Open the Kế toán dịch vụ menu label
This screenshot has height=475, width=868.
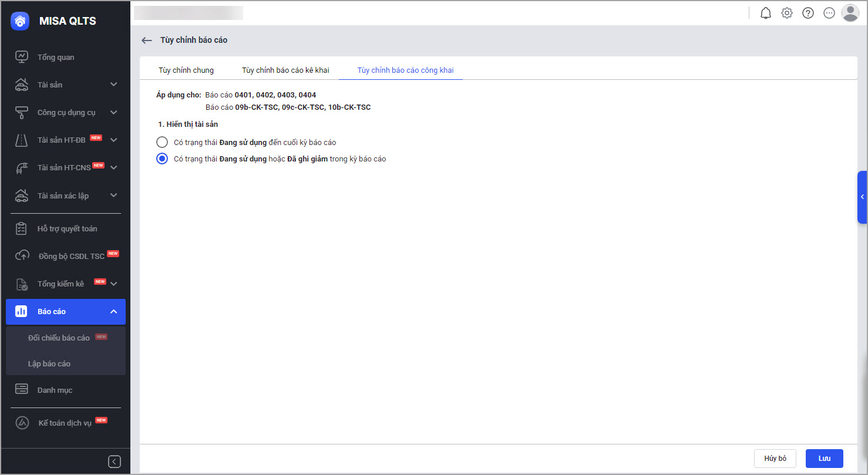[65, 423]
